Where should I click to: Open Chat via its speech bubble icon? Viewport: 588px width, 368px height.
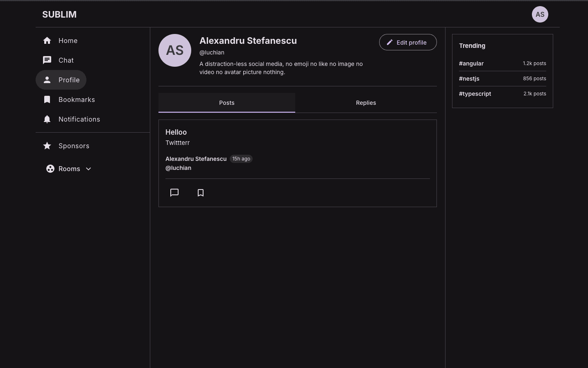47,60
